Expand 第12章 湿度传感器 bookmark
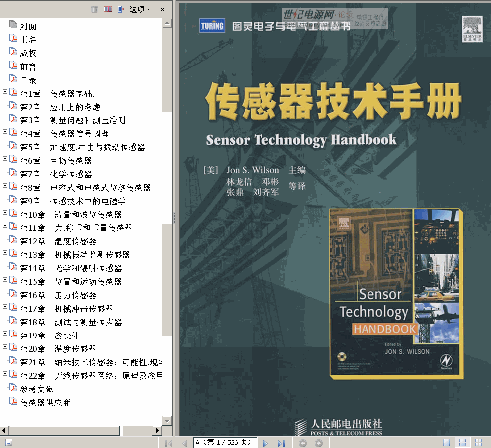This screenshot has width=491, height=448. pos(5,239)
